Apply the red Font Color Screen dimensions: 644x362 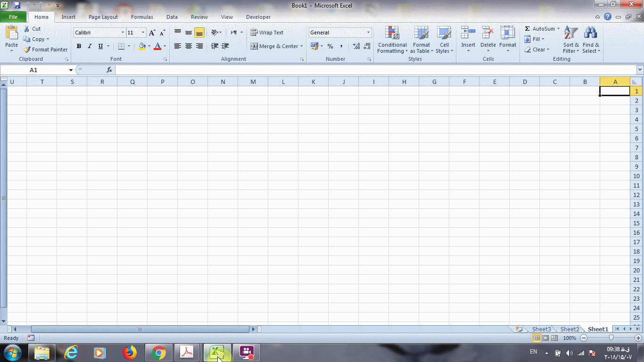point(157,46)
